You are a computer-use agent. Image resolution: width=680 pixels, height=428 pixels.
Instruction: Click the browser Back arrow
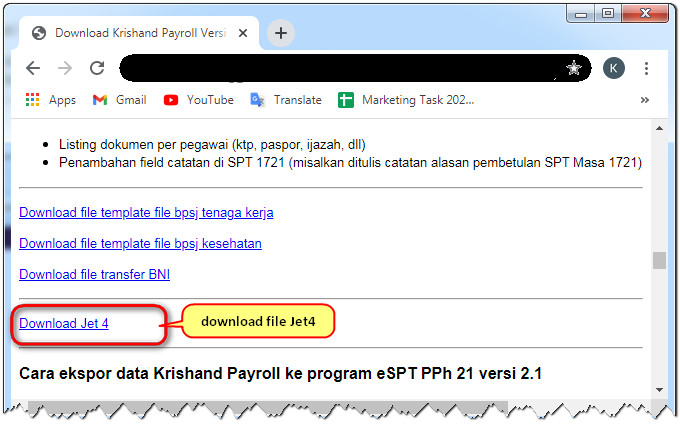coord(33,68)
